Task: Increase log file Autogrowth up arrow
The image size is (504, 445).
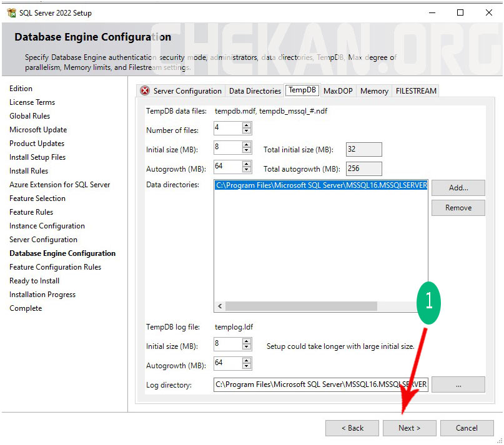Action: (247, 361)
